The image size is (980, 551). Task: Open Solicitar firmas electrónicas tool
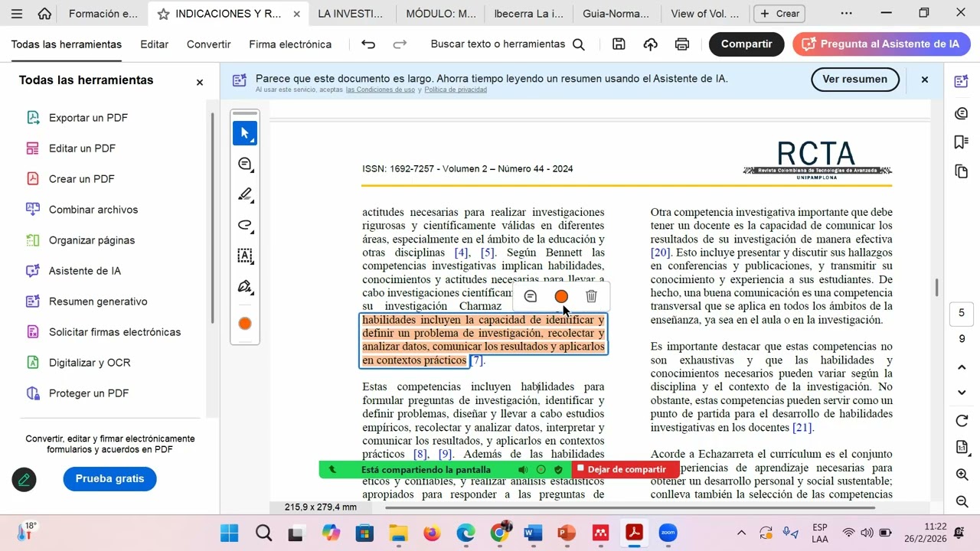[x=115, y=332]
